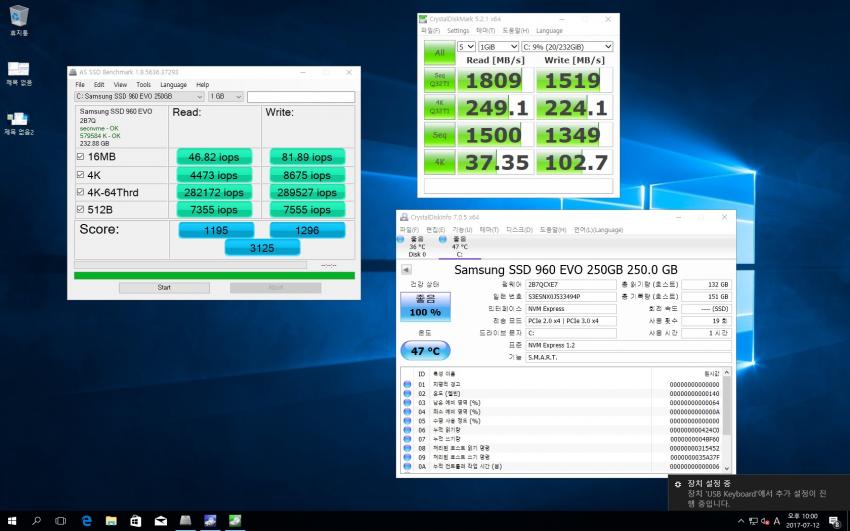850x531 pixels.
Task: Open Settings menu in CrystalDiskMark
Action: [458, 31]
